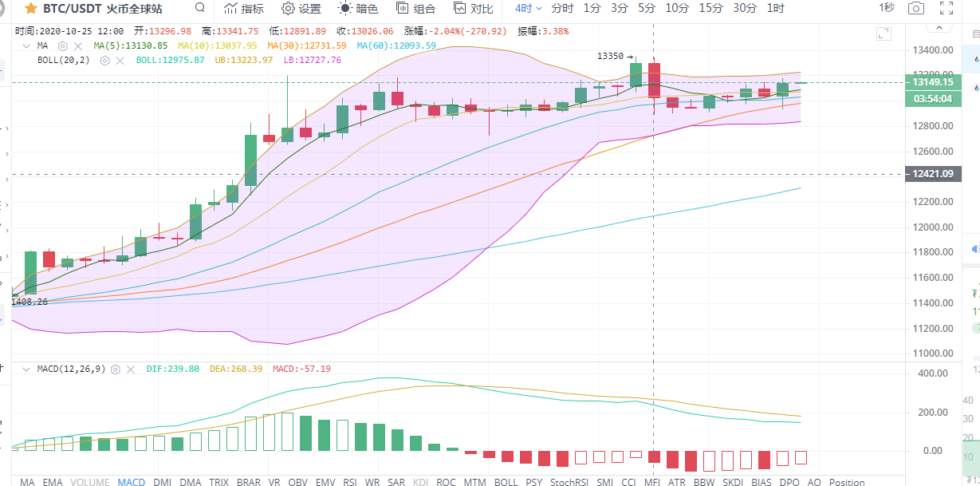Viewport: 980px width, 486px height.
Task: Toggle KDI indicator in bottom bar
Action: [x=420, y=482]
